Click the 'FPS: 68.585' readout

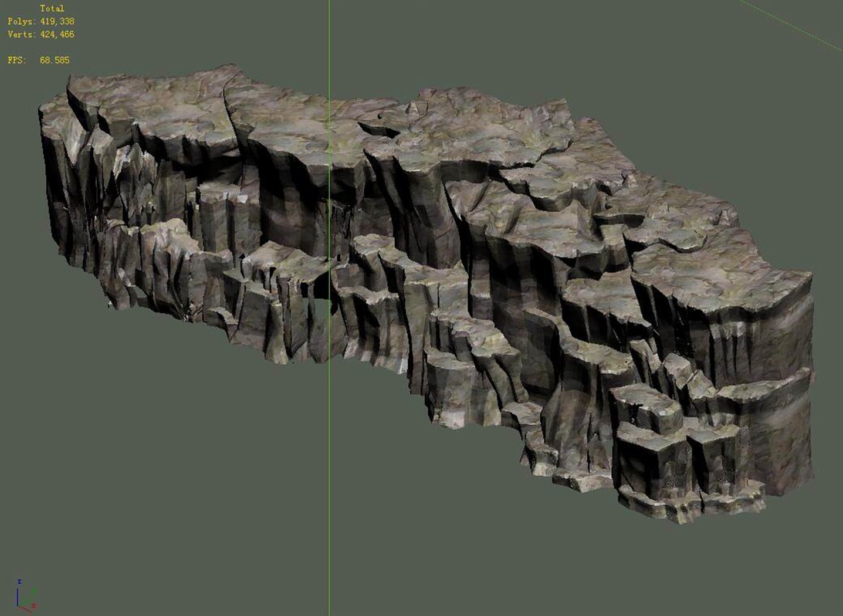[39, 60]
